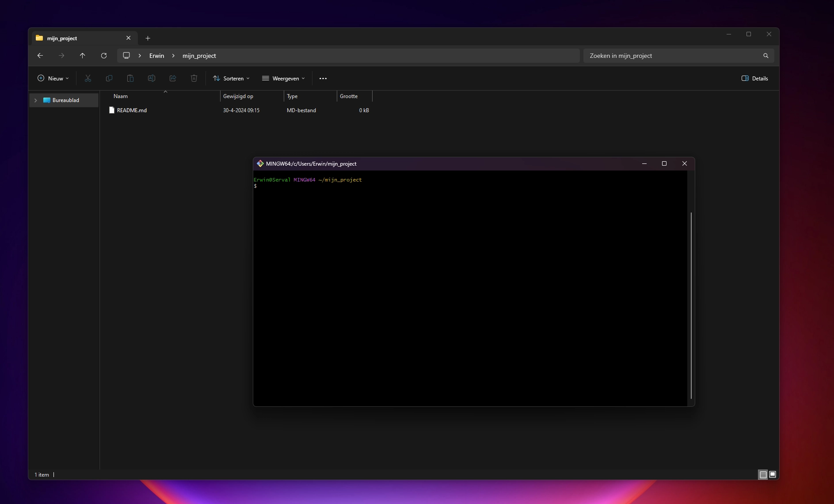Open the Nieuw dropdown
The width and height of the screenshot is (834, 504).
click(53, 79)
